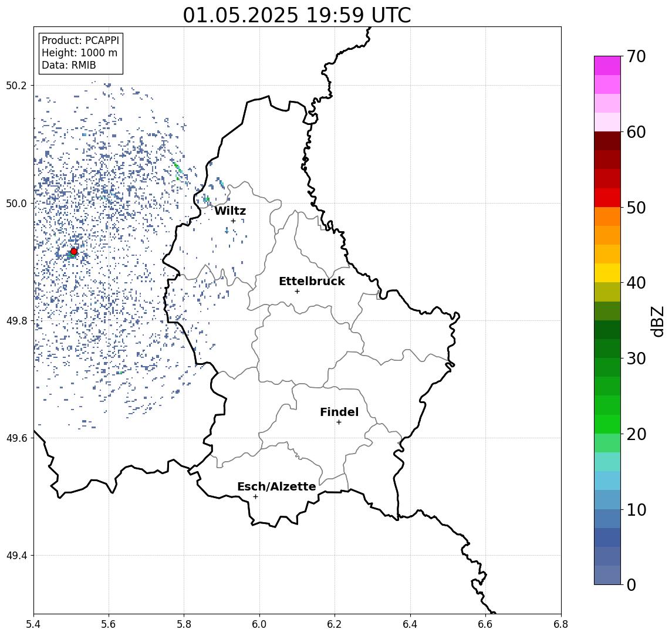Click the longitude 5.8 axis label

coord(184,624)
